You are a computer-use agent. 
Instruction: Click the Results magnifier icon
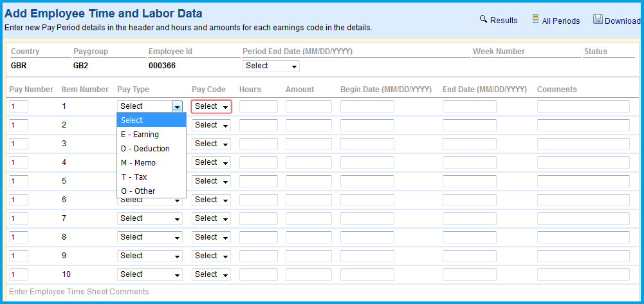click(x=483, y=19)
